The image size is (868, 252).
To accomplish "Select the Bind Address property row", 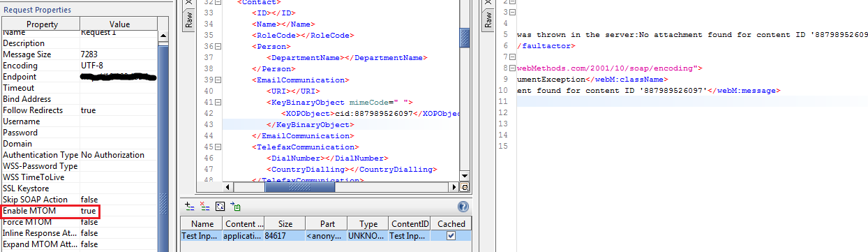I will click(x=80, y=99).
